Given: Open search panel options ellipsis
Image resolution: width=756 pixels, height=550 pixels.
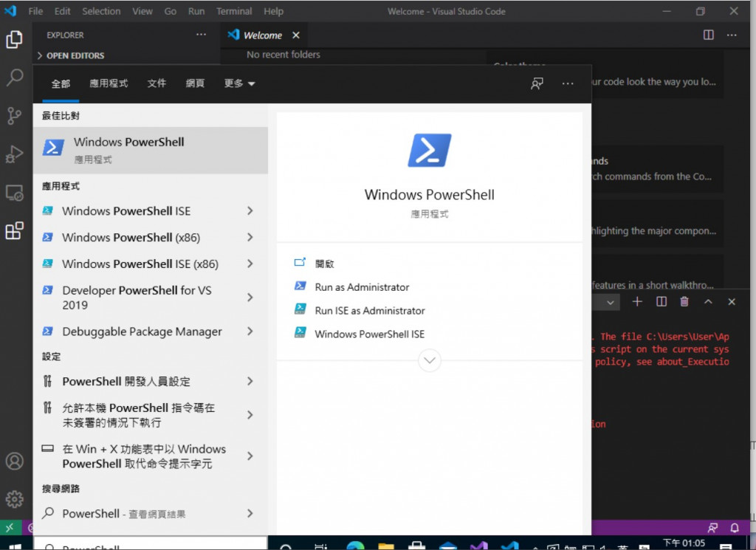Looking at the screenshot, I should (x=568, y=83).
